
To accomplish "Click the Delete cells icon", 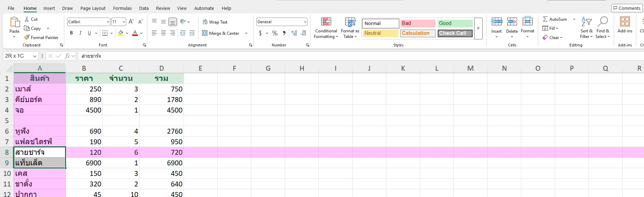I will coord(512,22).
